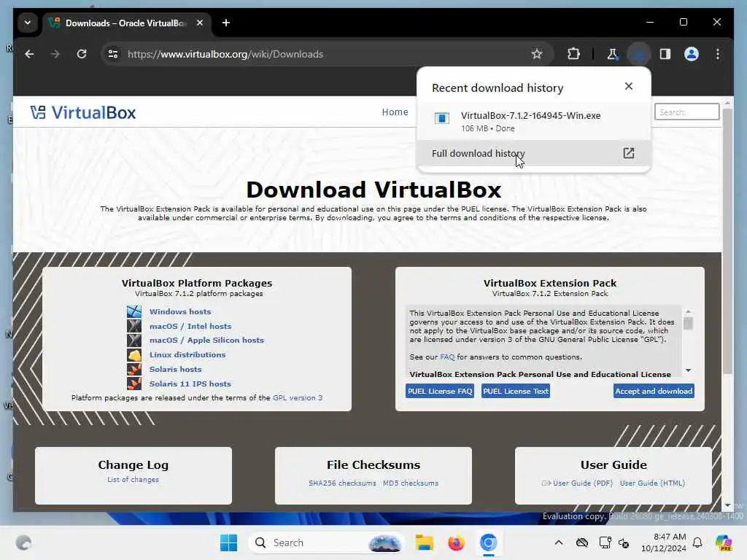This screenshot has height=560, width=747.
Task: Open macOS / Apple Silicon hosts link
Action: click(x=206, y=340)
